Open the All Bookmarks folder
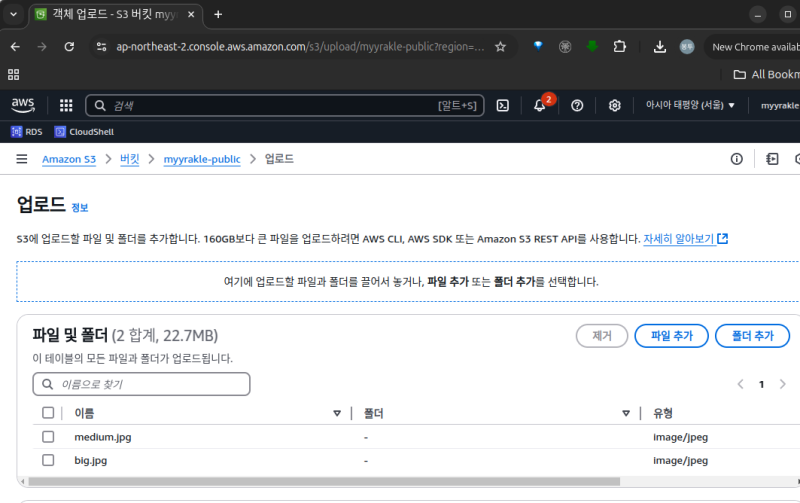 click(x=766, y=74)
